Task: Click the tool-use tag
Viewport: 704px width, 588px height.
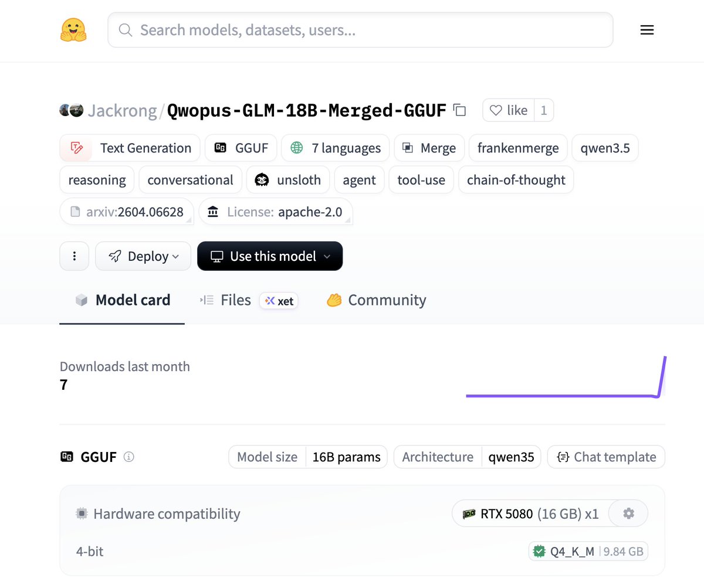Action: click(x=421, y=179)
